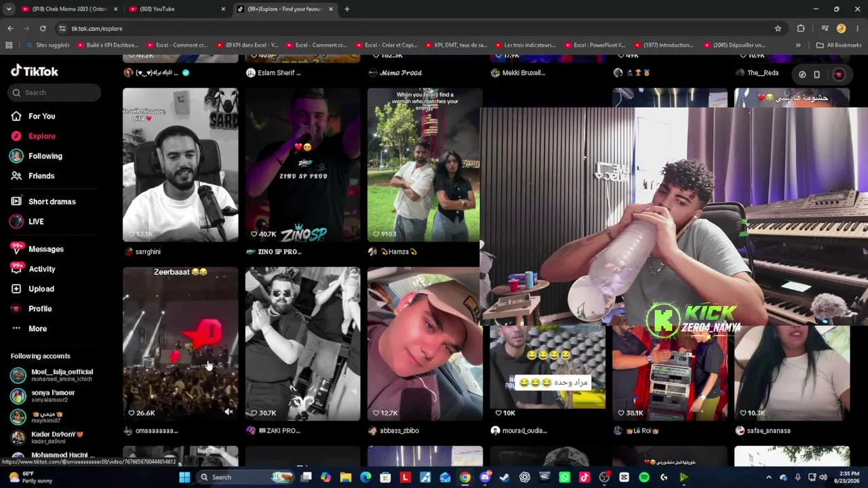The height and width of the screenshot is (488, 868).
Task: Open Spotify from the taskbar
Action: [x=644, y=477]
